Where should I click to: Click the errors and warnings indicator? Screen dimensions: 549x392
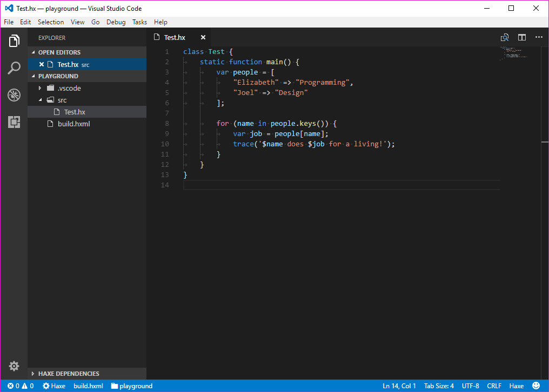[x=21, y=386]
